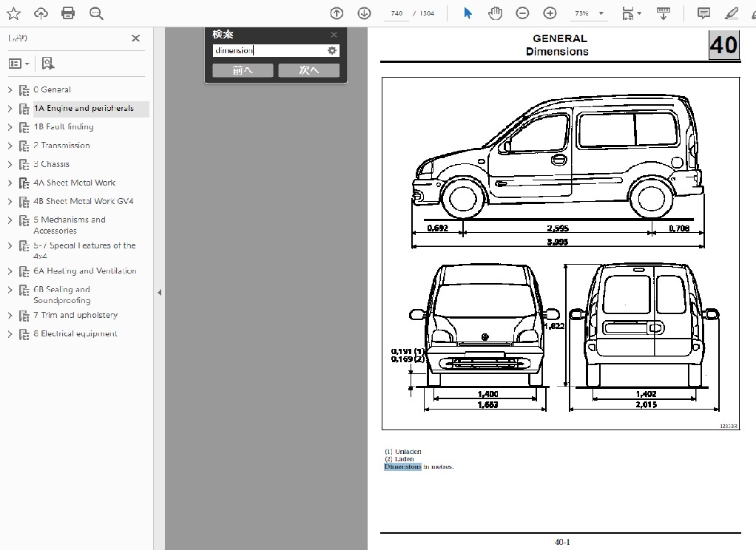Click the 7 Trim and upholstery bookmark icon
Image resolution: width=756 pixels, height=550 pixels.
pyautogui.click(x=24, y=316)
